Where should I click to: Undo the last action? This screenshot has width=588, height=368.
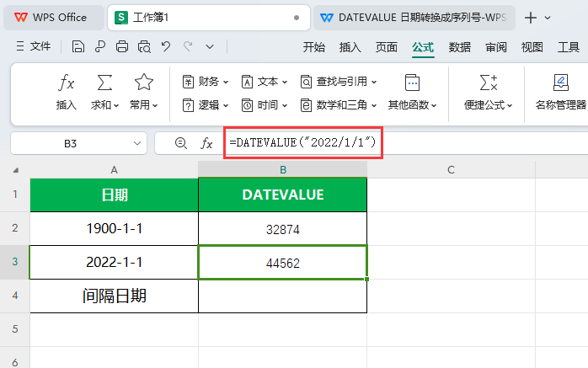click(x=166, y=47)
